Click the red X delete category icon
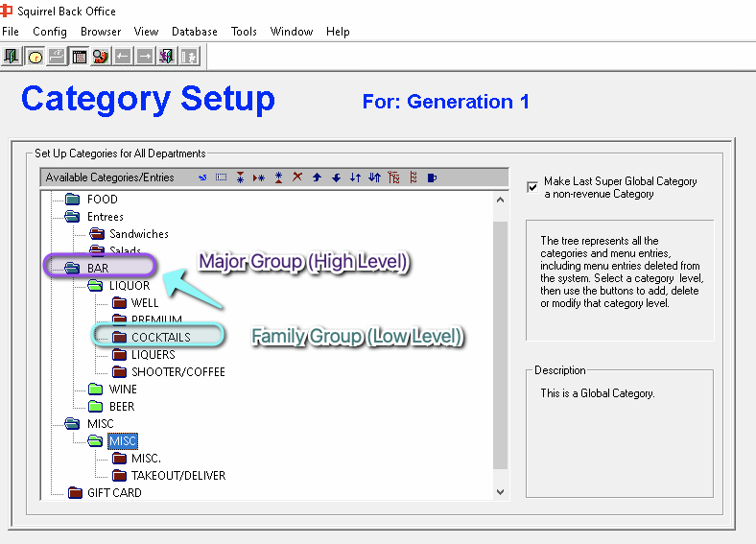The image size is (756, 544). tap(297, 177)
